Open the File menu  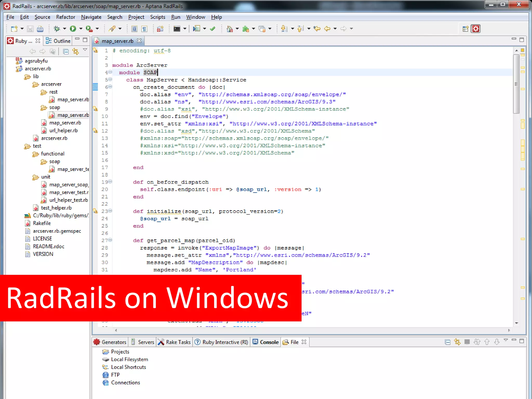(x=10, y=17)
